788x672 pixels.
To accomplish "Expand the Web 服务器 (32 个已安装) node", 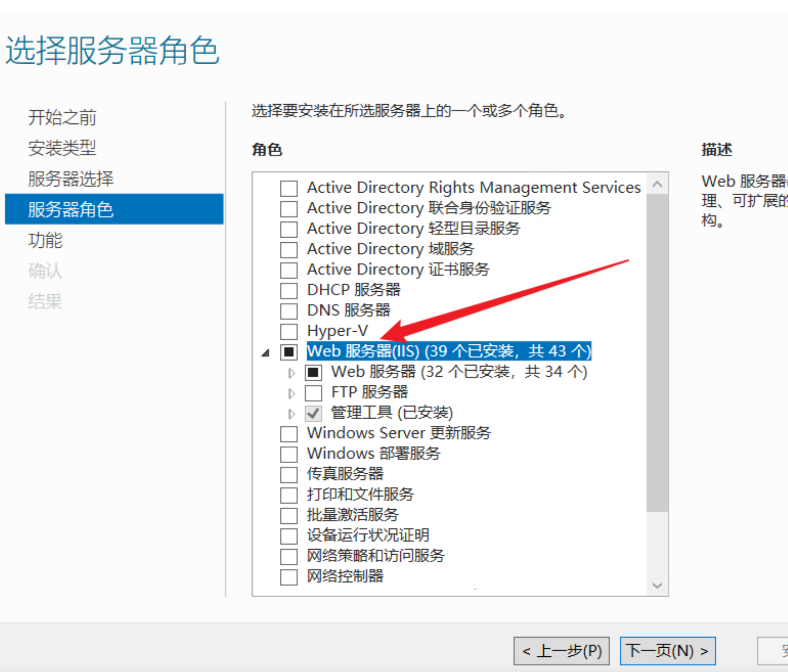I will (291, 373).
